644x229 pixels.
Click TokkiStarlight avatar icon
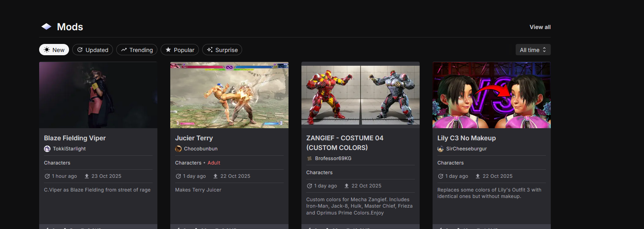[47, 149]
